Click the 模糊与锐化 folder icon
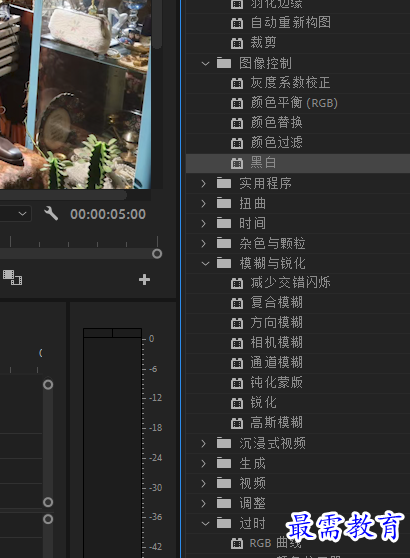Screen dimensions: 410x558 pyautogui.click(x=224, y=263)
